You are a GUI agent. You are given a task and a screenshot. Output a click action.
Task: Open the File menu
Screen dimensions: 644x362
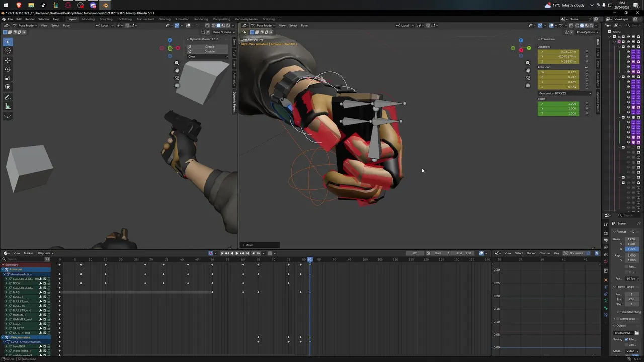(10, 19)
